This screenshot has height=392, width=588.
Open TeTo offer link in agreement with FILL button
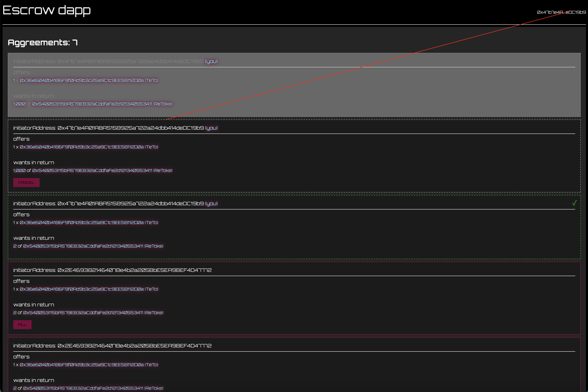(89, 289)
